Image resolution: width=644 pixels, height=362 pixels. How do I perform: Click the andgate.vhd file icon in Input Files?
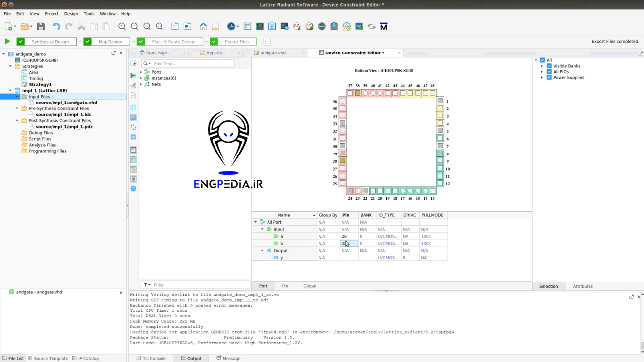[x=31, y=103]
